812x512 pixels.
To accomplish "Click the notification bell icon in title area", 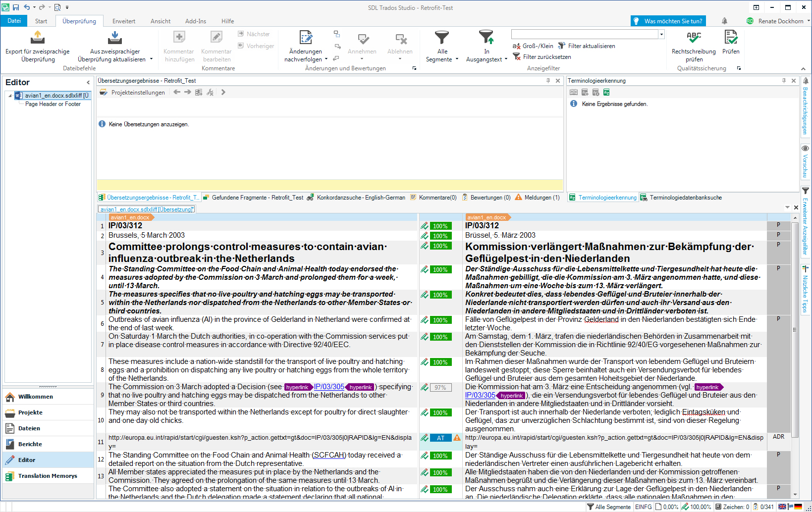I will pos(724,21).
